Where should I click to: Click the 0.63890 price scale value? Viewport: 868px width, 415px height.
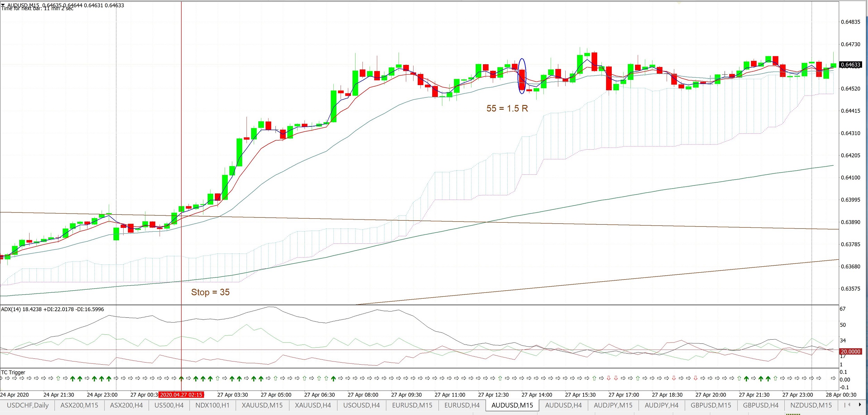click(850, 222)
